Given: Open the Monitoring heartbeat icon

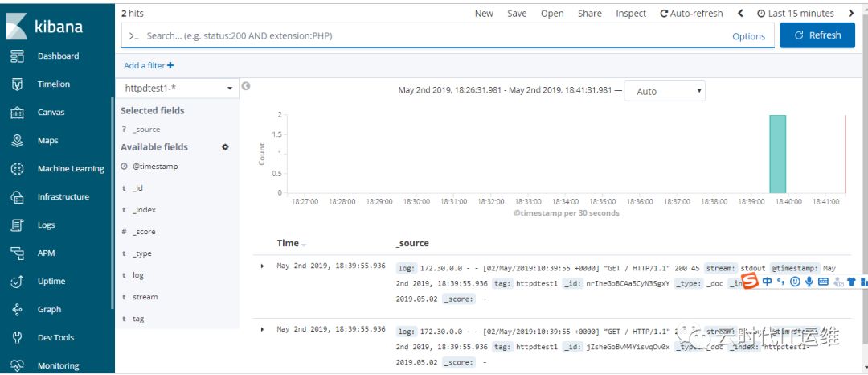Looking at the screenshot, I should tap(17, 365).
